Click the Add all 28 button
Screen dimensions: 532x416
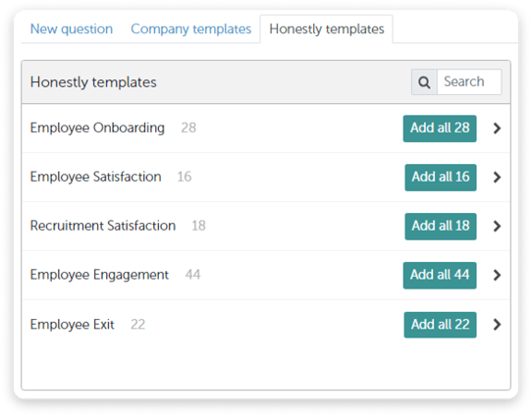coord(440,129)
